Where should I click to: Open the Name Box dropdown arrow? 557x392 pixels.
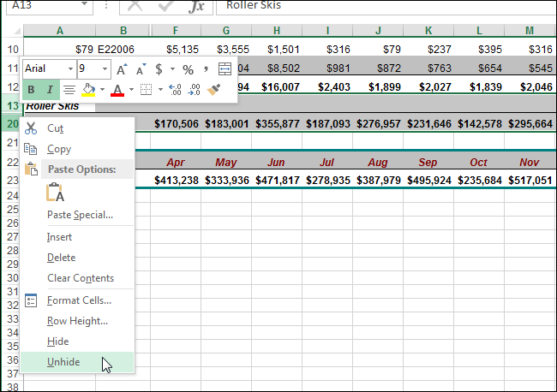pyautogui.click(x=85, y=4)
